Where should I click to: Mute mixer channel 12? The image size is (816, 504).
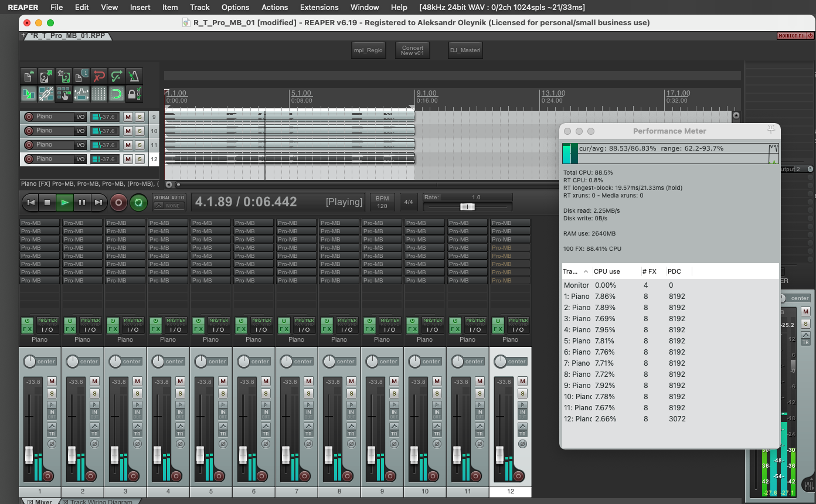pyautogui.click(x=522, y=381)
